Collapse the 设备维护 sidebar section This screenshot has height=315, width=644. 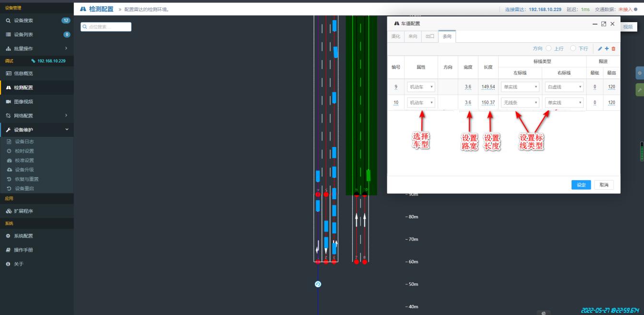67,130
